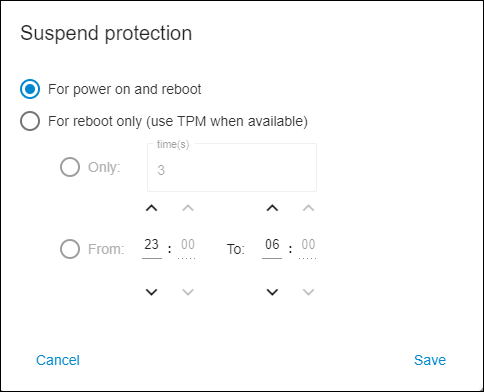The image size is (484, 392).
Task: Click the For power on and reboot label
Action: pyautogui.click(x=125, y=89)
